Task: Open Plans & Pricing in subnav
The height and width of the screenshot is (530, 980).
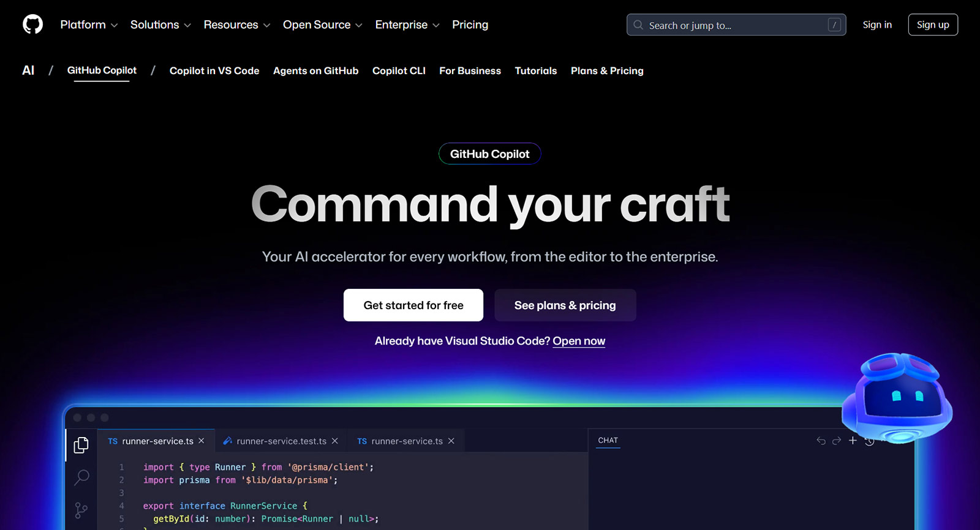Action: (607, 71)
